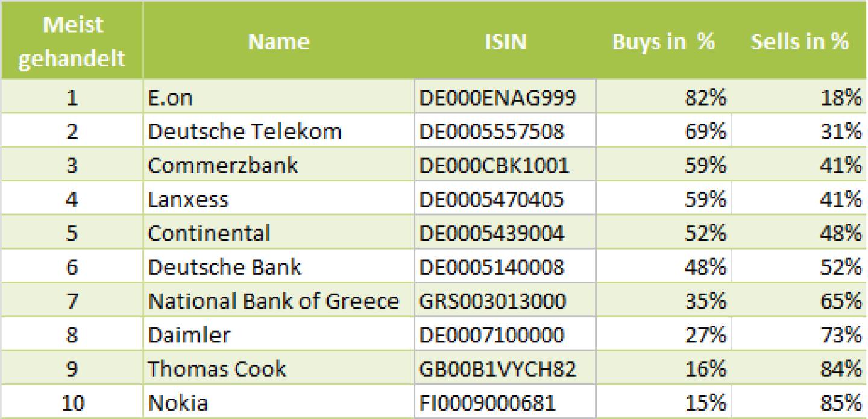
Task: Select the E.on name cell
Action: coord(278,96)
